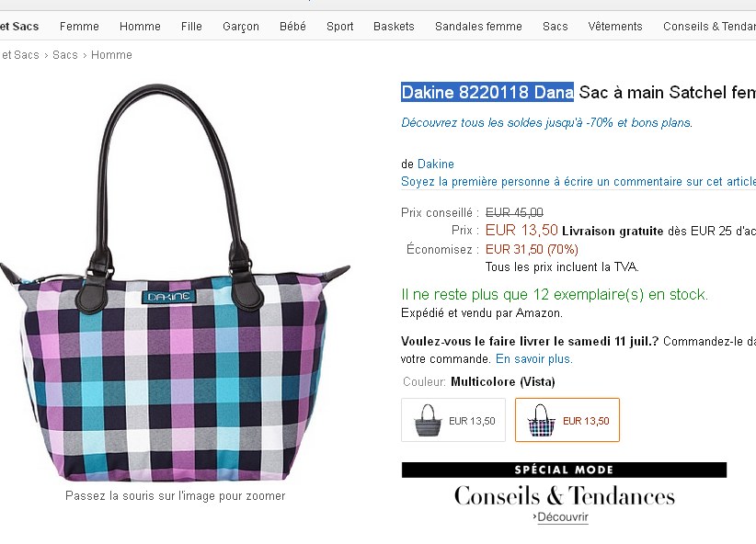Image resolution: width=756 pixels, height=544 pixels.
Task: Write the first review for this article
Action: point(578,182)
